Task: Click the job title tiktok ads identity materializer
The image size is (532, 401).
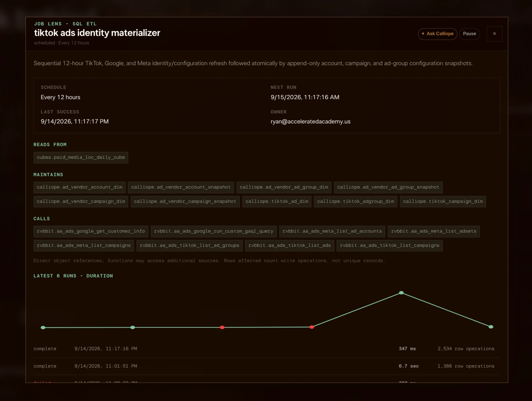Action: (x=97, y=33)
